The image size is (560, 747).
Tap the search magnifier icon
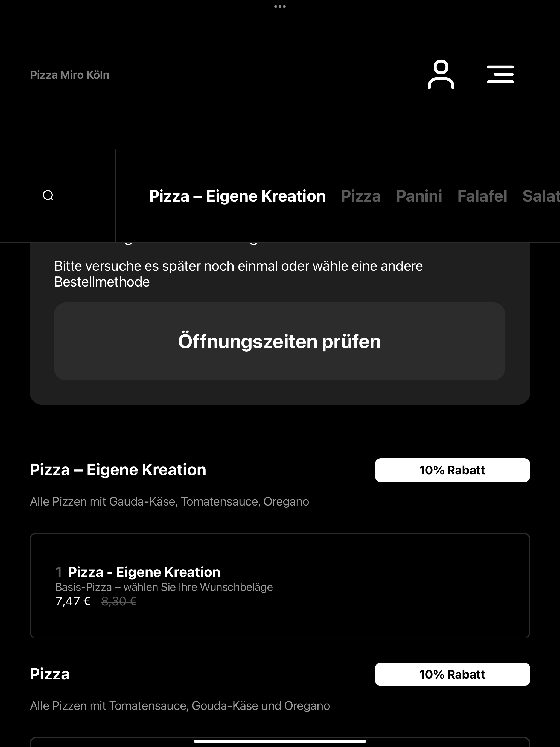coord(48,195)
